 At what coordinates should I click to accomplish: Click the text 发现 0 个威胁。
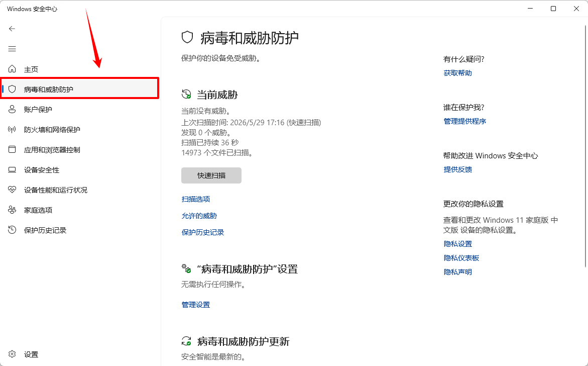point(206,133)
